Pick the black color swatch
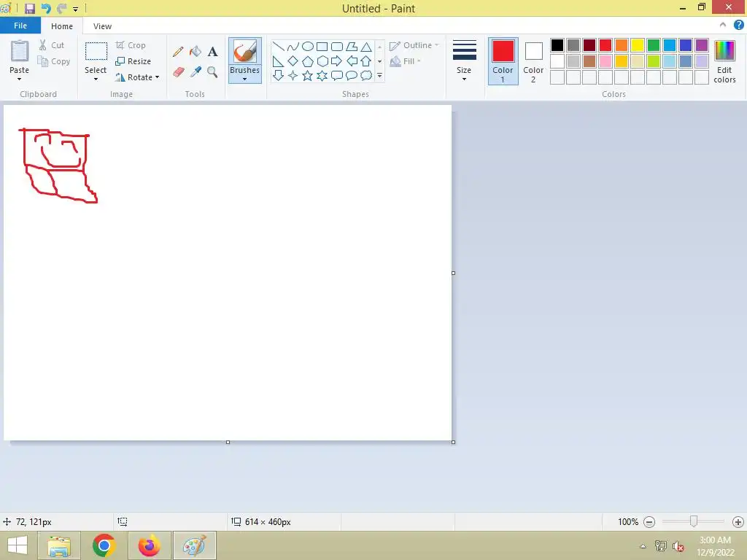This screenshot has height=560, width=747. pyautogui.click(x=557, y=45)
